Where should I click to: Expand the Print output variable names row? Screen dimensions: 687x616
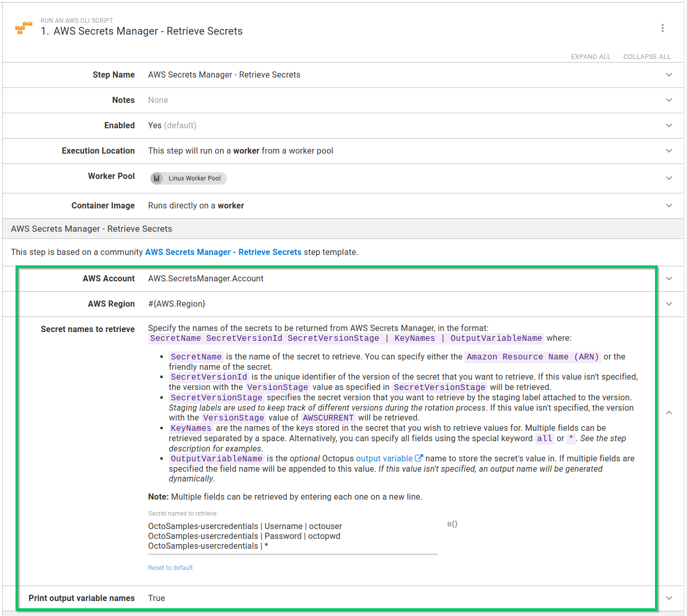(x=669, y=598)
